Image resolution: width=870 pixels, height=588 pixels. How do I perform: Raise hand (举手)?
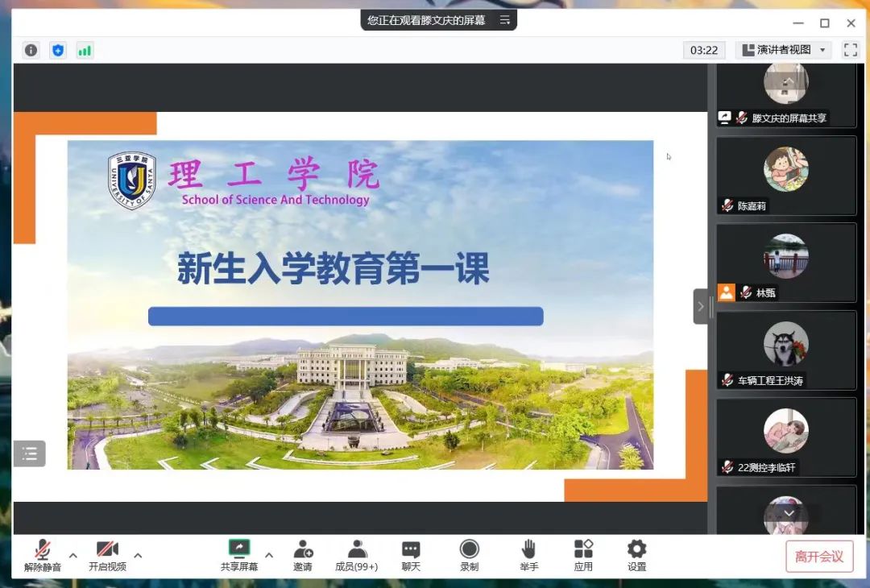tap(528, 555)
